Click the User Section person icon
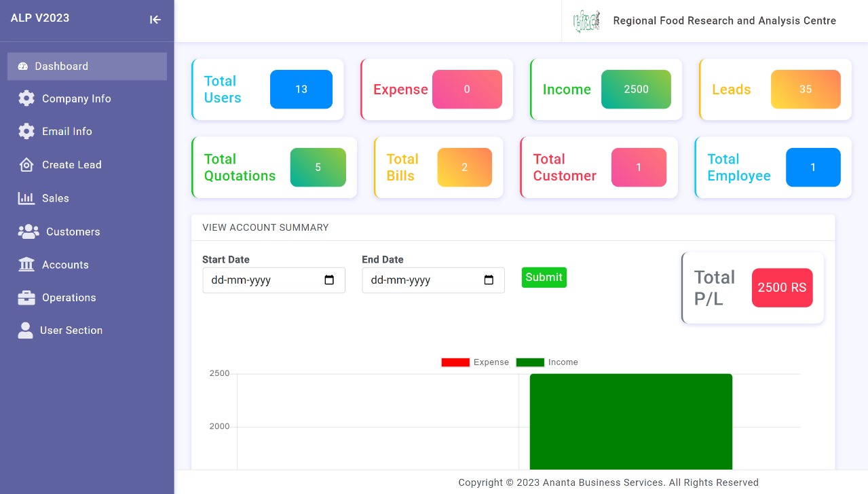 [25, 330]
